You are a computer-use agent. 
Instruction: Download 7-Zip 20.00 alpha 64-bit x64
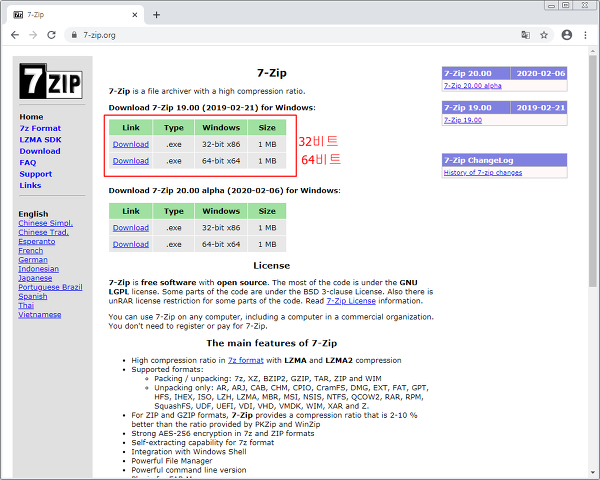click(131, 244)
